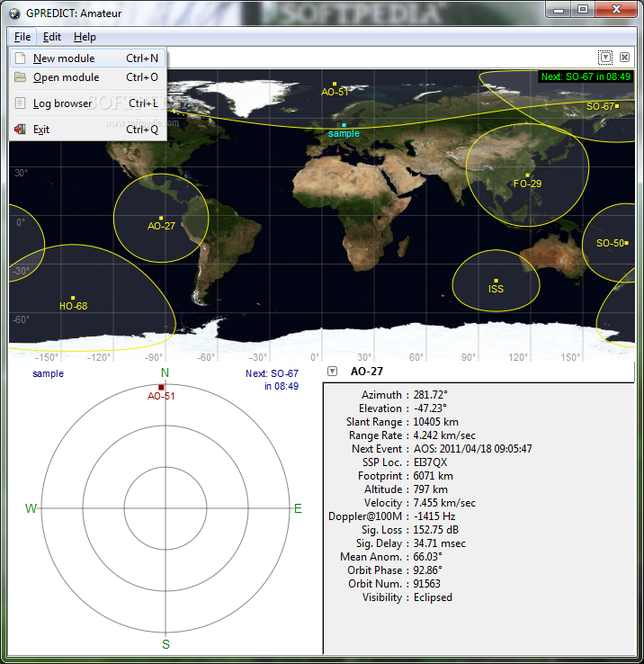Minimize the GPREDICT window

click(559, 9)
